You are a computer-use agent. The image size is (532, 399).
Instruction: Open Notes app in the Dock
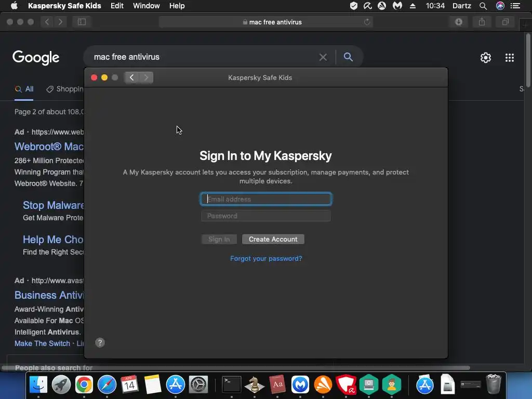153,384
